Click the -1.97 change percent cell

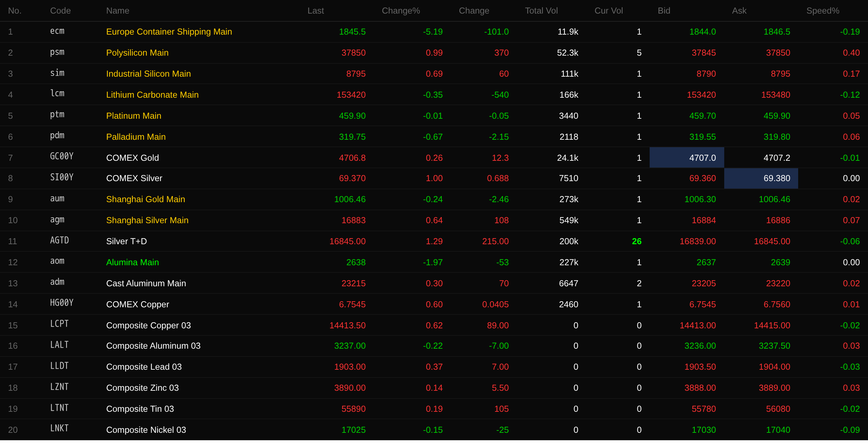point(433,263)
